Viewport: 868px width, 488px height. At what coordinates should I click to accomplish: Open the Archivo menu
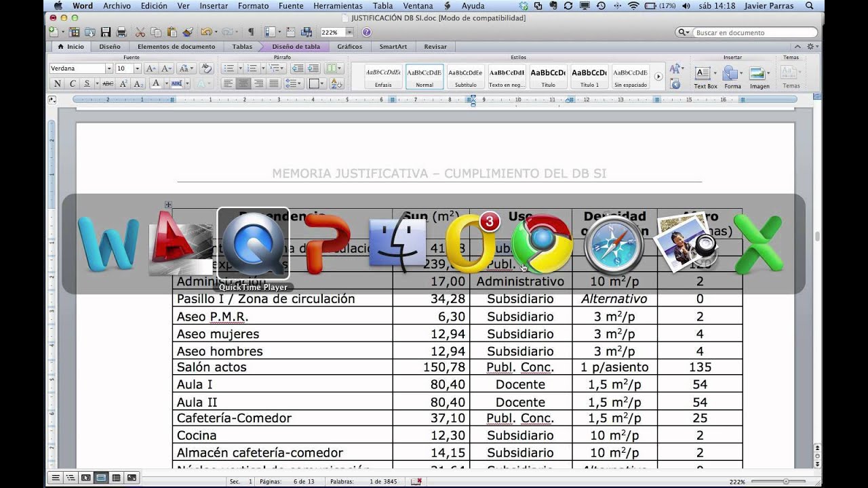pos(117,6)
